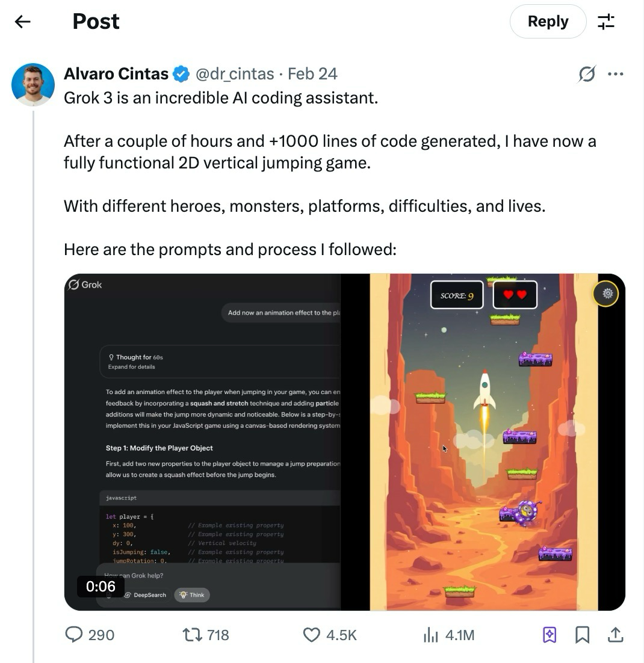Like the post with the heart icon
Viewport: 644px width, 663px height.
312,635
